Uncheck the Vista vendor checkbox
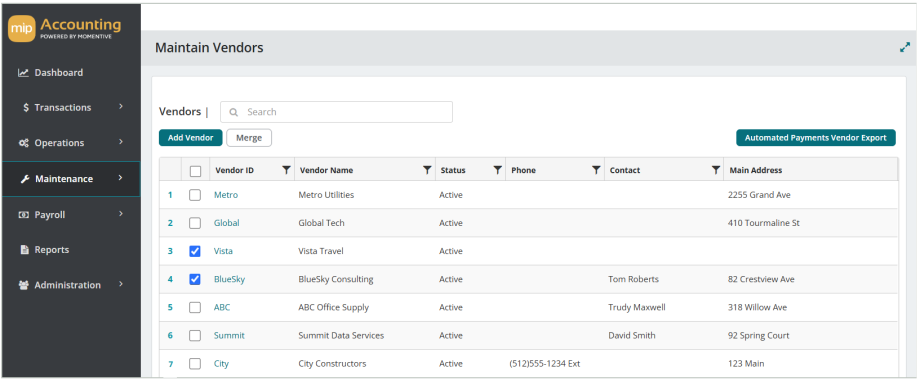Image resolution: width=920 pixels, height=380 pixels. (195, 251)
